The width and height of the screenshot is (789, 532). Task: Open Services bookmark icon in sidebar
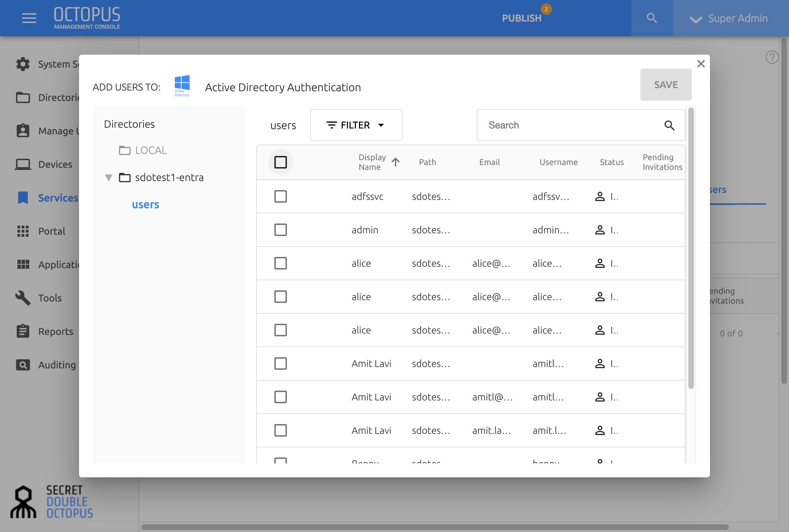[23, 197]
